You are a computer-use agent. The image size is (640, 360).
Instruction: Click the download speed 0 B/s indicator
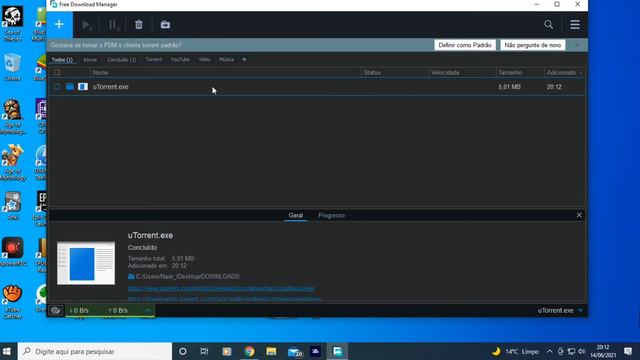coord(79,311)
